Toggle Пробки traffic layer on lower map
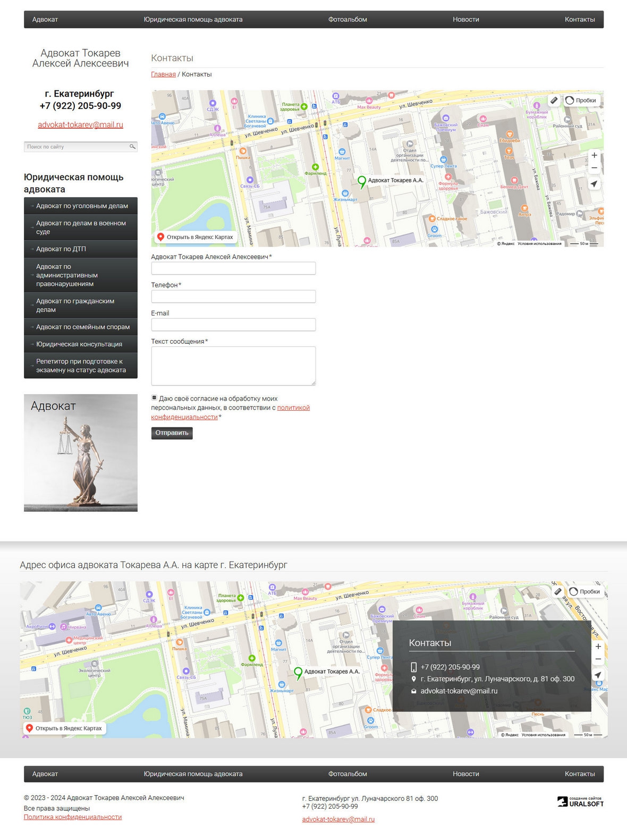This screenshot has height=840, width=627. 584,591
